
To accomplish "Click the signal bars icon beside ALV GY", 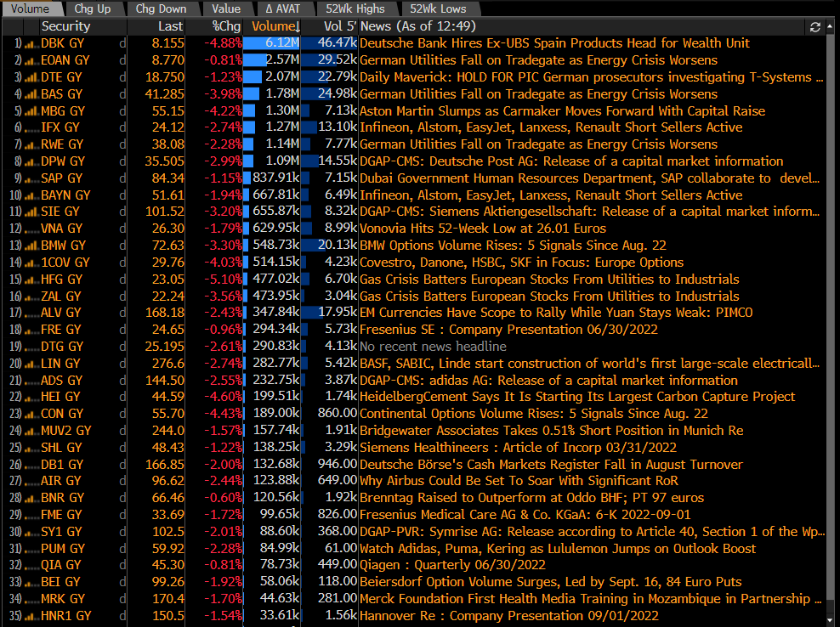I will pyautogui.click(x=31, y=313).
